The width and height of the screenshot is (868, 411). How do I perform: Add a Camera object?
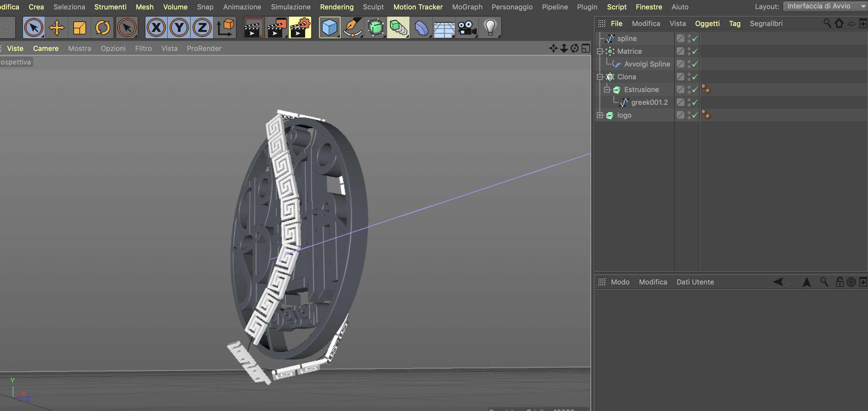click(x=467, y=28)
